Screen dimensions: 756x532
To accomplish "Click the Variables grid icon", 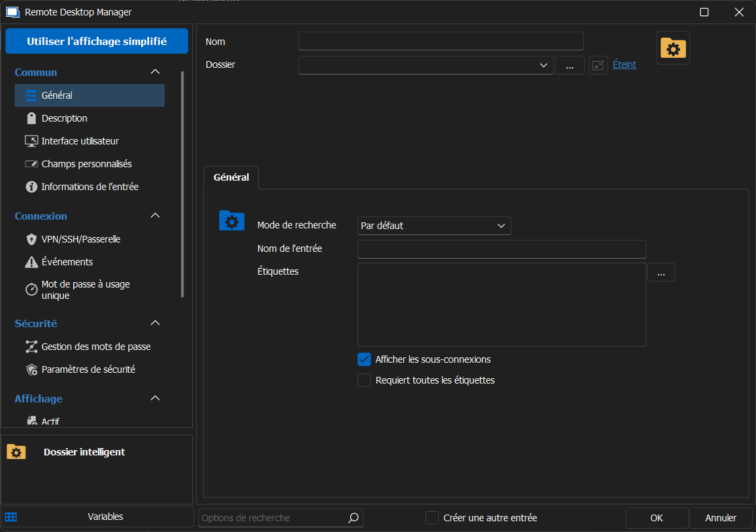I will click(x=11, y=517).
